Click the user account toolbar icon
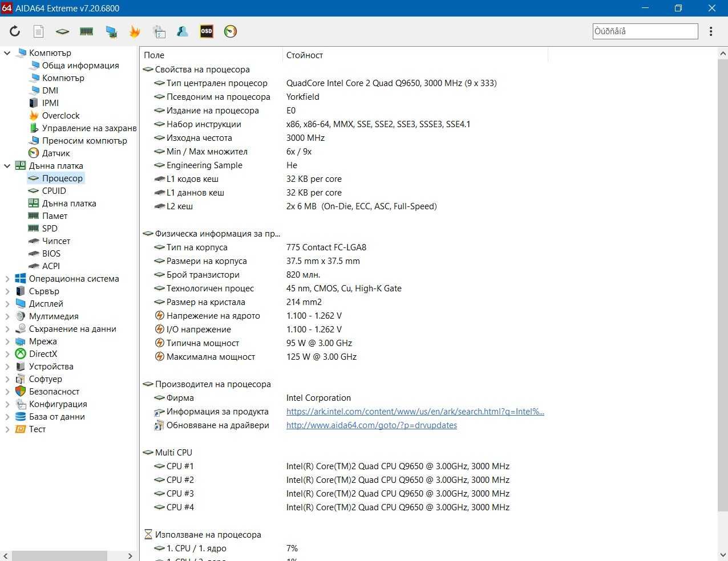 (x=183, y=31)
